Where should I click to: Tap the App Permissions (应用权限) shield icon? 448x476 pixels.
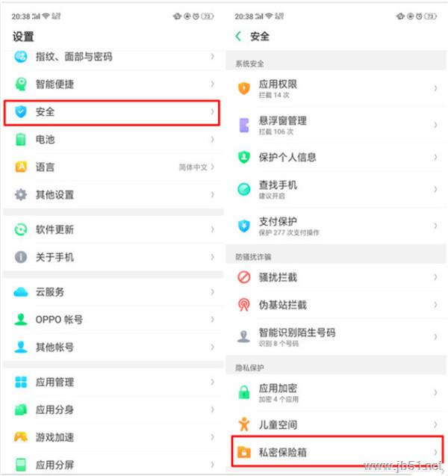pyautogui.click(x=243, y=89)
